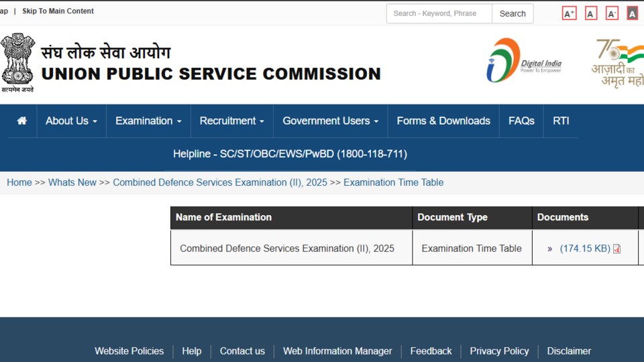Open the Whats New breadcrumb link
This screenshot has height=362, width=644.
[x=72, y=182]
